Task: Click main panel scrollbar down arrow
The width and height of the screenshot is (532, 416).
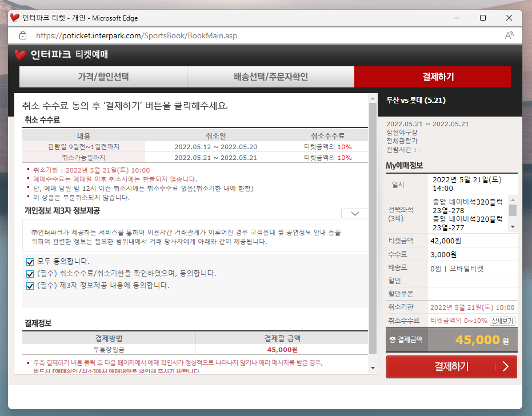Action: (373, 368)
